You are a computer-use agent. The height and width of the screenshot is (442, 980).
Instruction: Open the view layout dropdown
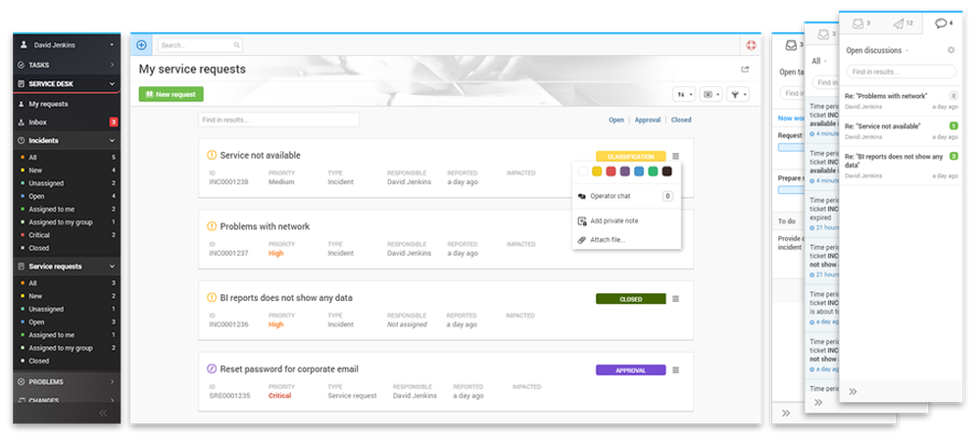(x=710, y=94)
